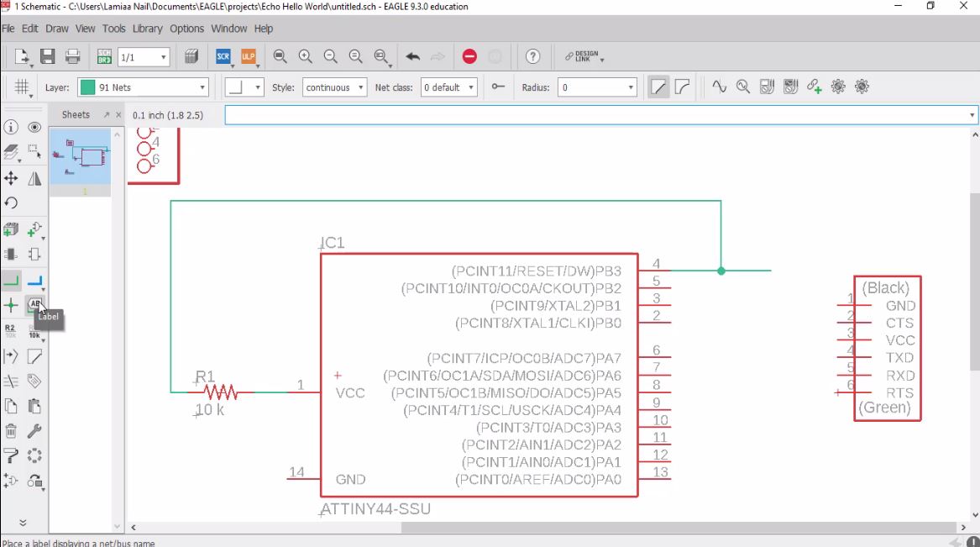The width and height of the screenshot is (980, 547).
Task: Open the Net class default dropdown
Action: 448,87
